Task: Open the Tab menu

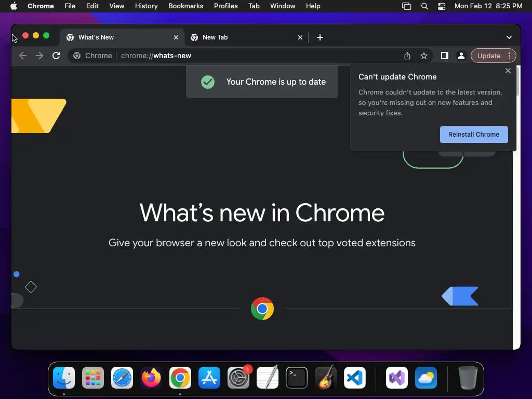Action: click(254, 6)
